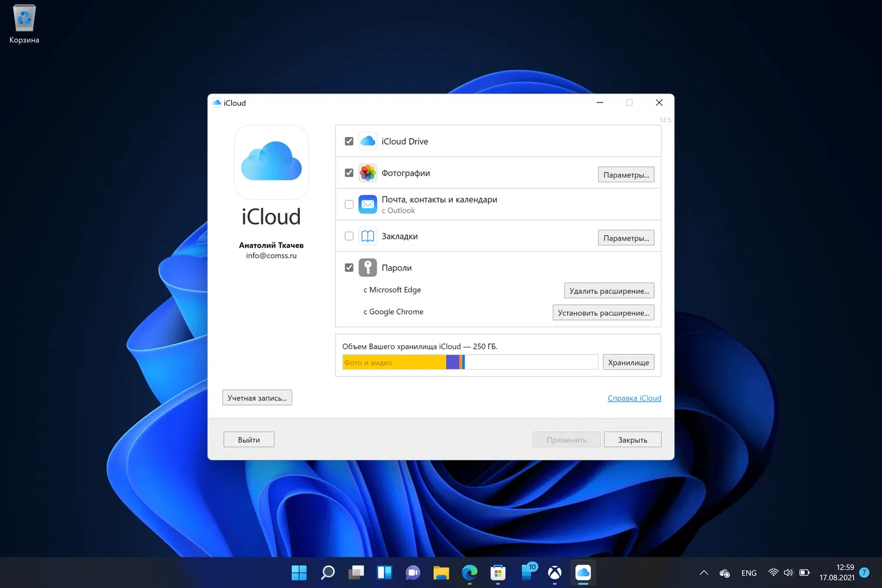This screenshot has width=882, height=588.
Task: Open the Windows Start menu
Action: [299, 573]
